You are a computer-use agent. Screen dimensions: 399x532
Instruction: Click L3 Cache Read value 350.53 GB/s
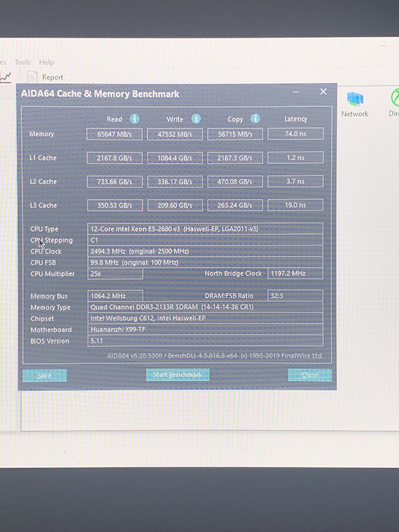[115, 205]
